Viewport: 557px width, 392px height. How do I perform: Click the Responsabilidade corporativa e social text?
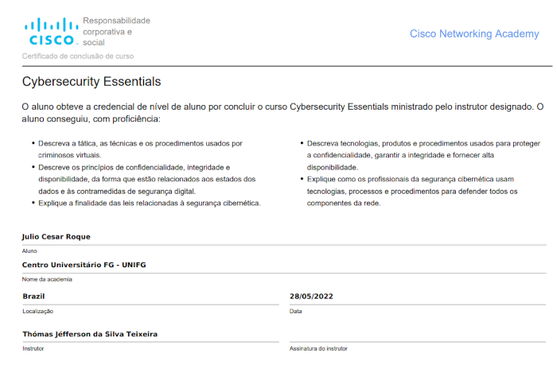(116, 31)
